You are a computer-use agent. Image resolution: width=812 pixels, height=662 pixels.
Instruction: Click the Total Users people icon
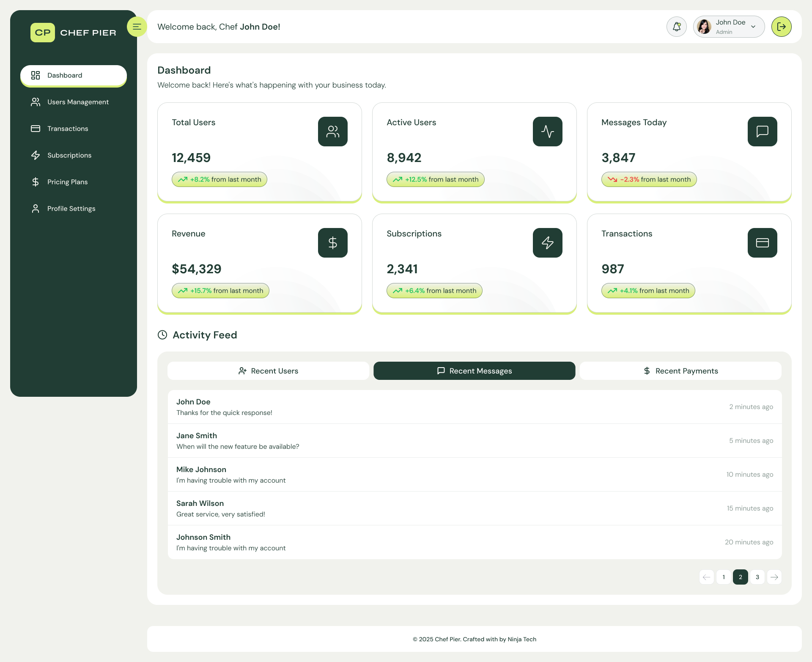(x=332, y=132)
